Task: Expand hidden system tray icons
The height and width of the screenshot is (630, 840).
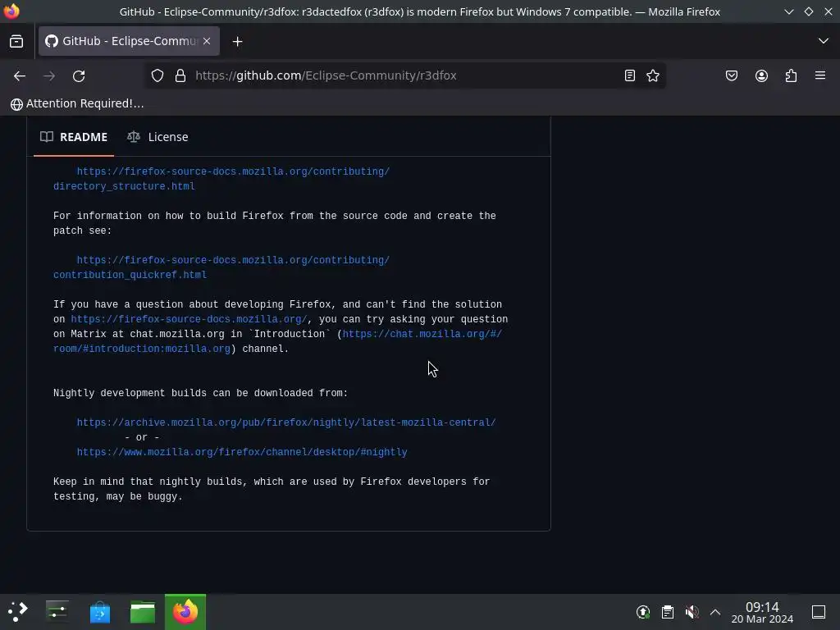Action: [x=715, y=612]
